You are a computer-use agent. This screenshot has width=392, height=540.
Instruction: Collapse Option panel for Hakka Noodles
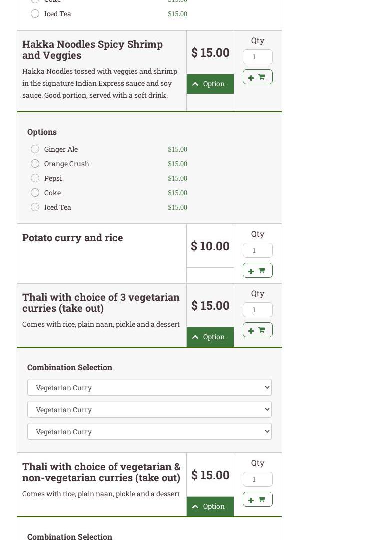210,84
